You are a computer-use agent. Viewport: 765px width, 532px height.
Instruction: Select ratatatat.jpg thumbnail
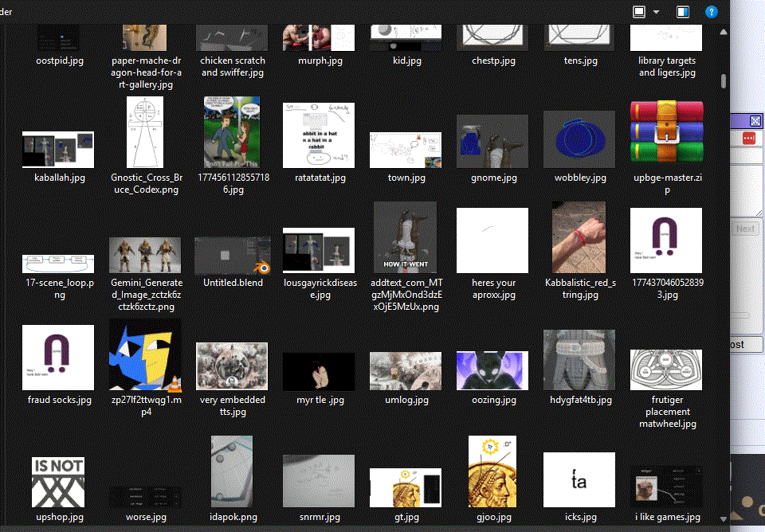click(319, 135)
